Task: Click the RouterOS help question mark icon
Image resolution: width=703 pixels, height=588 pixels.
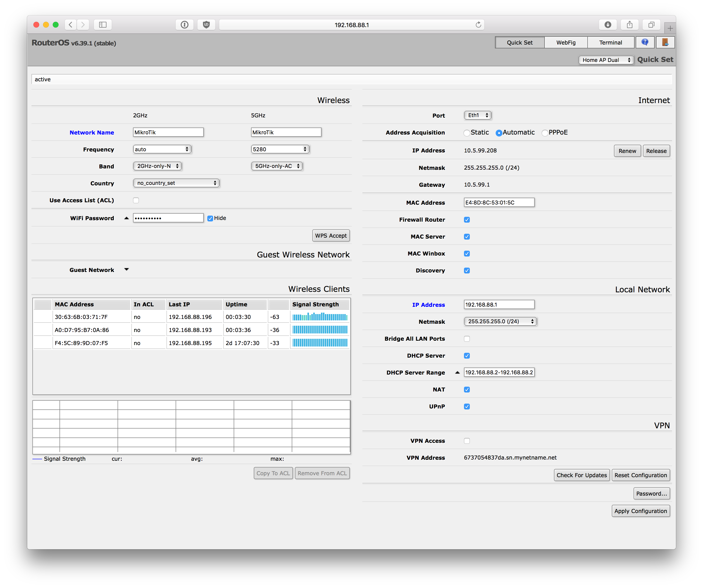Action: pyautogui.click(x=645, y=43)
